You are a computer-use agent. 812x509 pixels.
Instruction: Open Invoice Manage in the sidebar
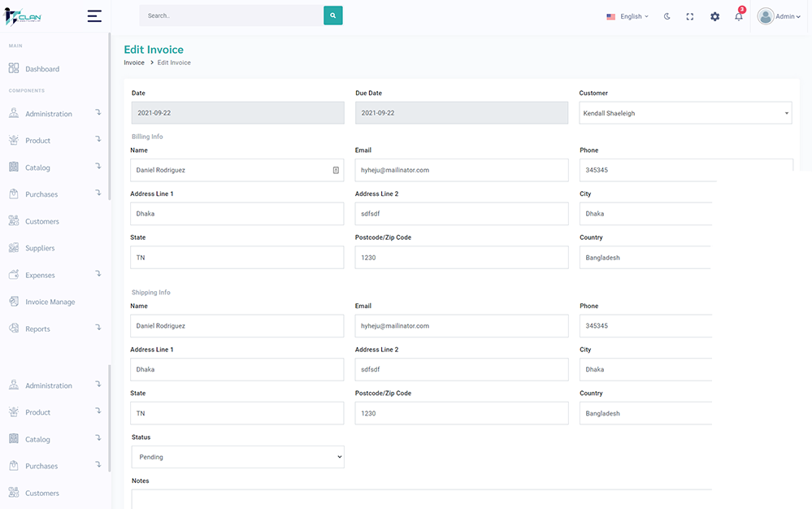coord(50,302)
